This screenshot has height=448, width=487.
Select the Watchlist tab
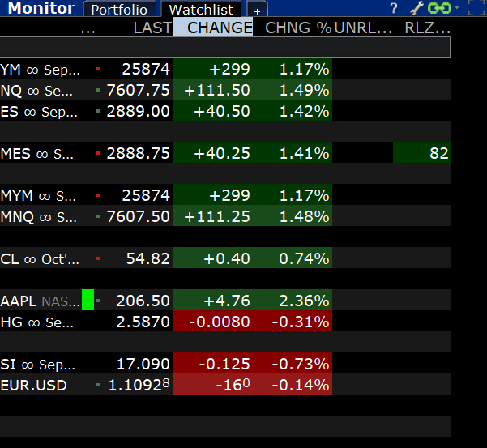(x=201, y=9)
